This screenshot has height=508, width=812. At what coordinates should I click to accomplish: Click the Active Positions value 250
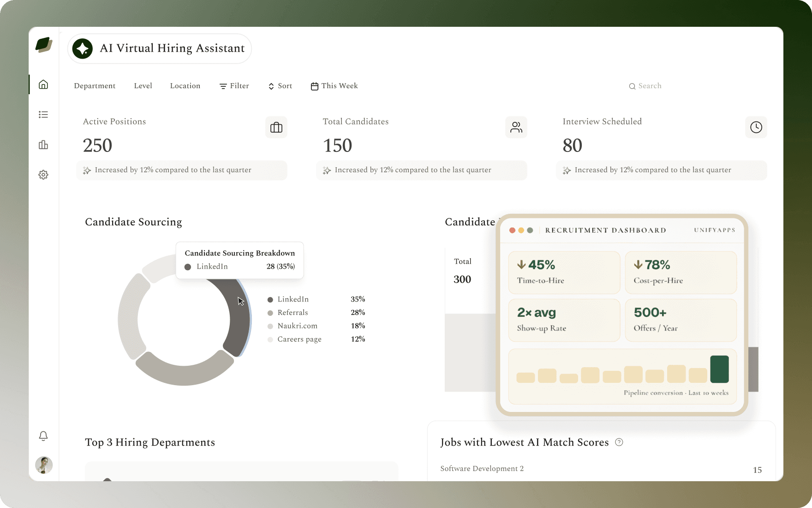click(97, 145)
